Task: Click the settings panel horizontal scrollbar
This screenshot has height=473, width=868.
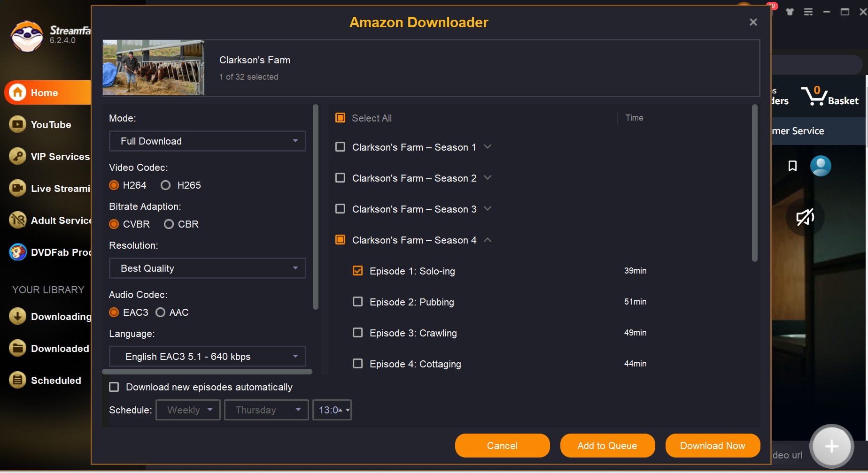Action: click(x=207, y=372)
